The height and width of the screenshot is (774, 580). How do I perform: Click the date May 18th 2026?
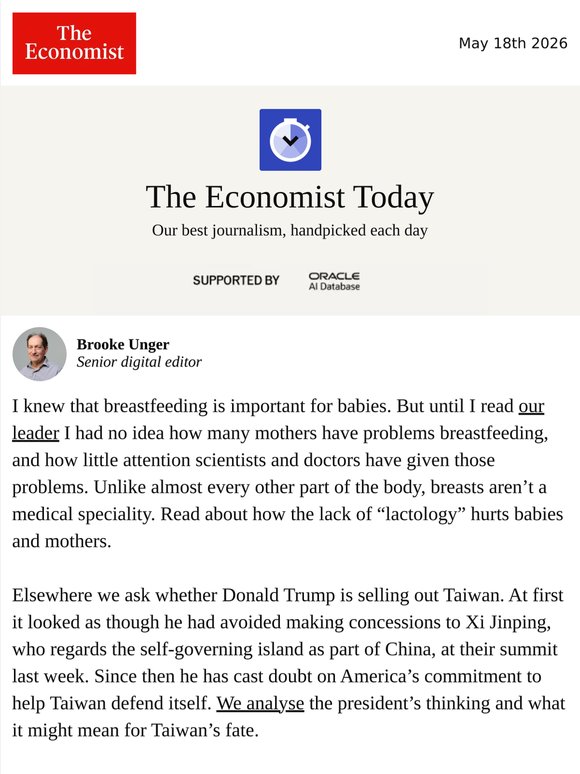point(513,43)
